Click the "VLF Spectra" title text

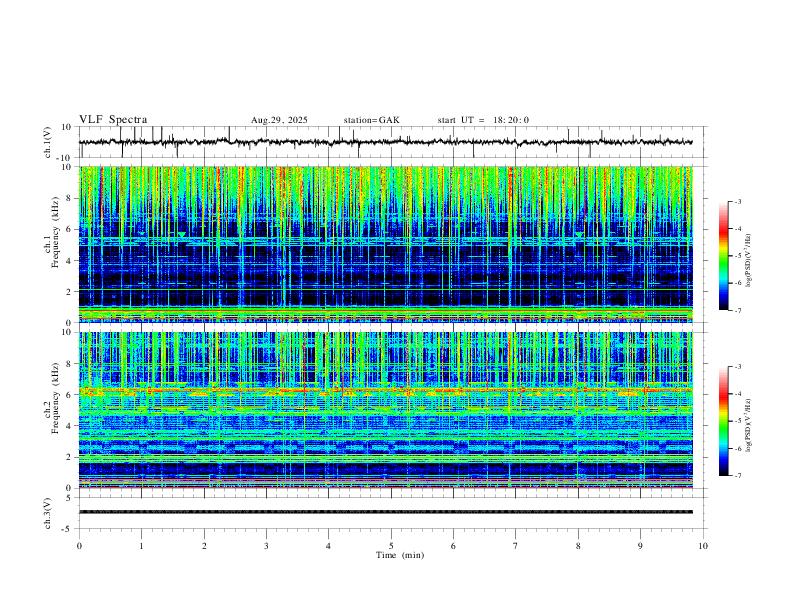(x=113, y=120)
